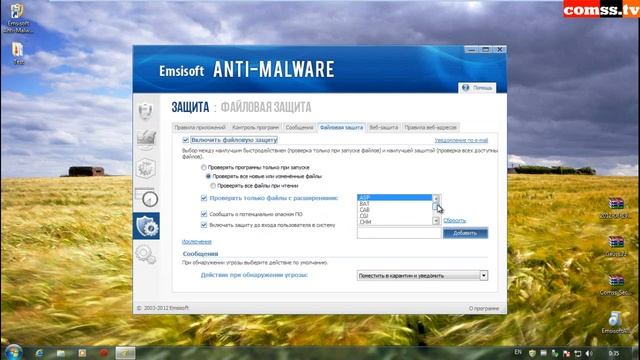Open Windows Explorer folder taskbar icon

coord(61,353)
